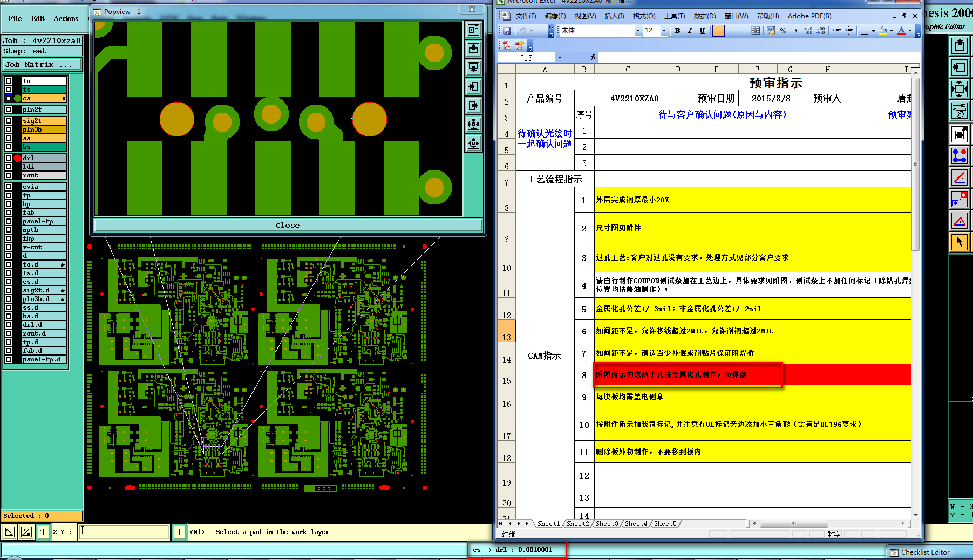Viewport: 973px width, 560px height.
Task: Click the red triangle tool in right toolbar
Action: (960, 221)
